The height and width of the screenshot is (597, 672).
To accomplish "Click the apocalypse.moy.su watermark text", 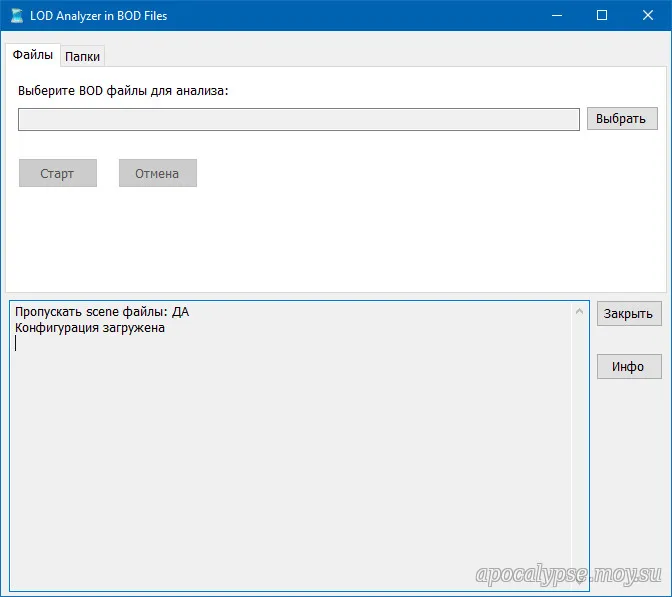I will tap(568, 573).
